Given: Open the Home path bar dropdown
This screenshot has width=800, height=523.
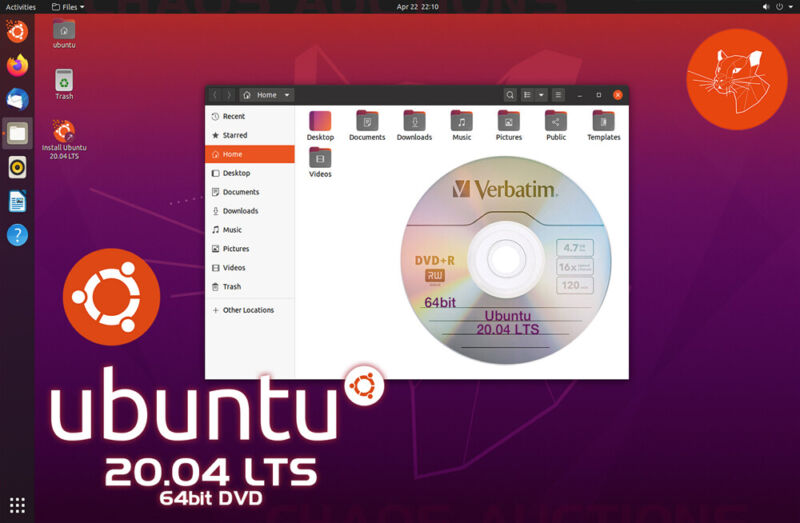Looking at the screenshot, I should coord(267,95).
